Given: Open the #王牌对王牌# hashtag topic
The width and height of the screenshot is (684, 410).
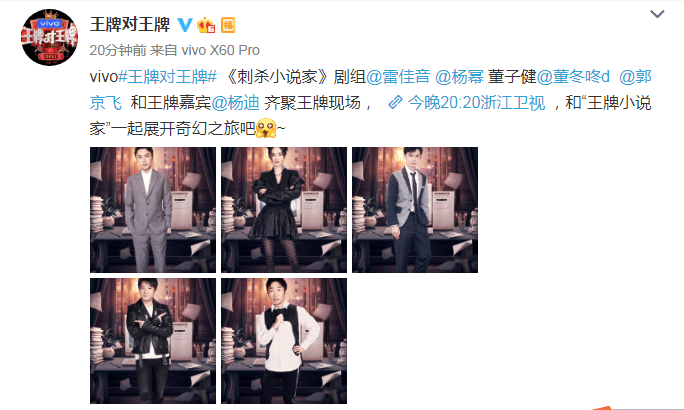Looking at the screenshot, I should 168,77.
